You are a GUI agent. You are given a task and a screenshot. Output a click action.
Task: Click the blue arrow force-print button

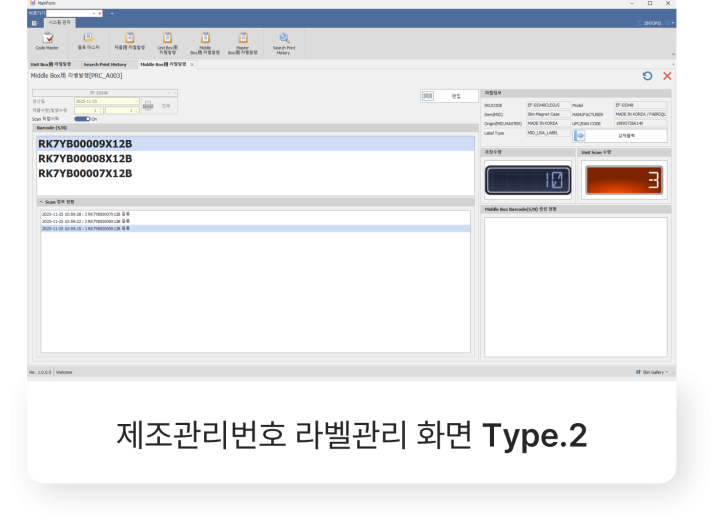point(620,135)
